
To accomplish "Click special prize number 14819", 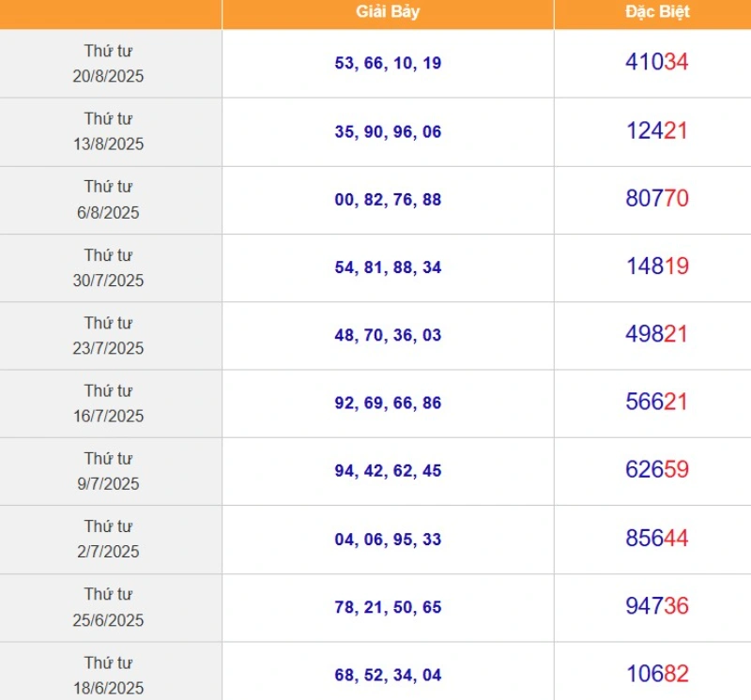I will [657, 266].
